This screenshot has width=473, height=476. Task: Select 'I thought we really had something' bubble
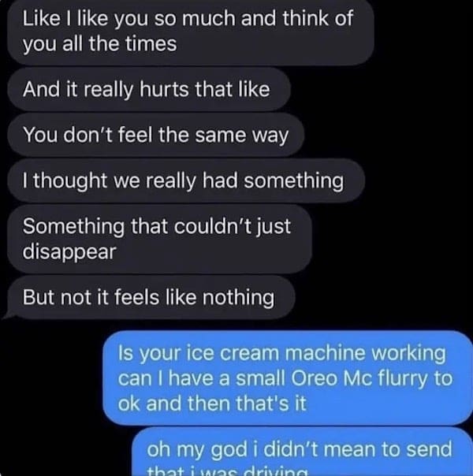click(186, 181)
